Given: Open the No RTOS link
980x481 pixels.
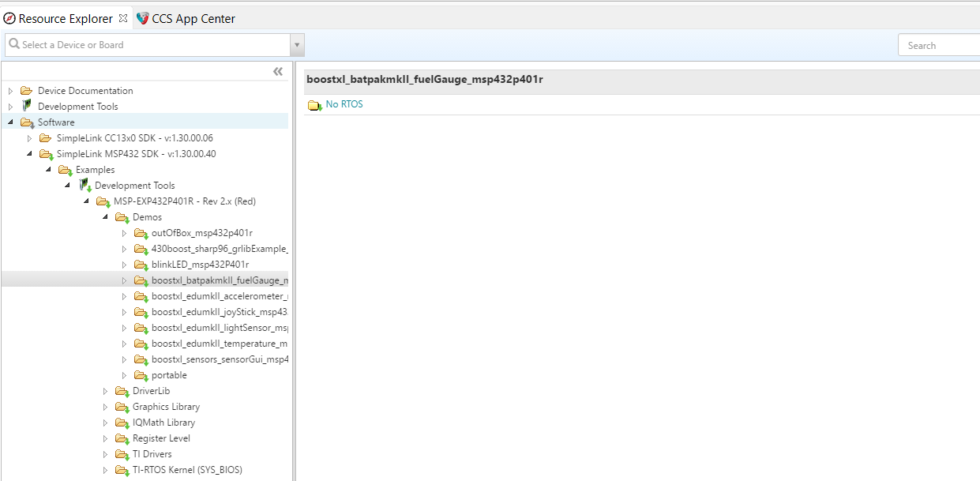Looking at the screenshot, I should (x=344, y=104).
